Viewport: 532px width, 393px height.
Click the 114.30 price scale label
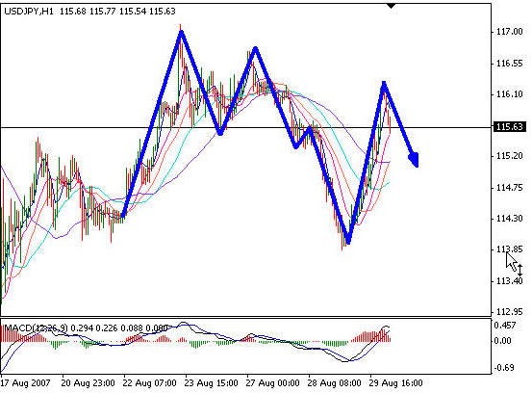[x=509, y=219]
